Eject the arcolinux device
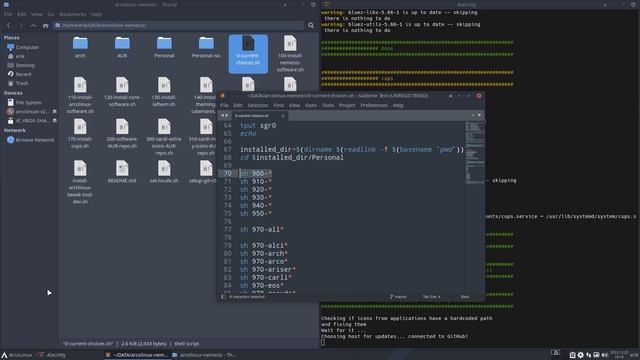This screenshot has height=360, width=640. (54, 111)
